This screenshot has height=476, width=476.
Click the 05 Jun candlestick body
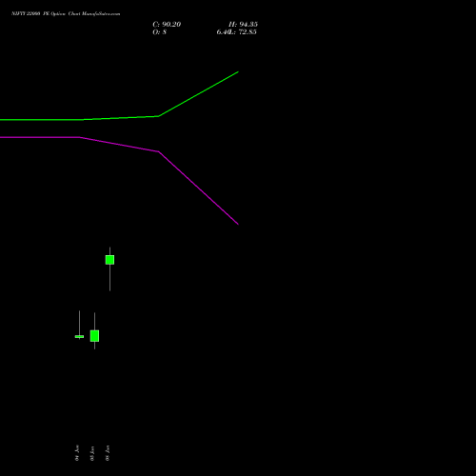point(94,336)
